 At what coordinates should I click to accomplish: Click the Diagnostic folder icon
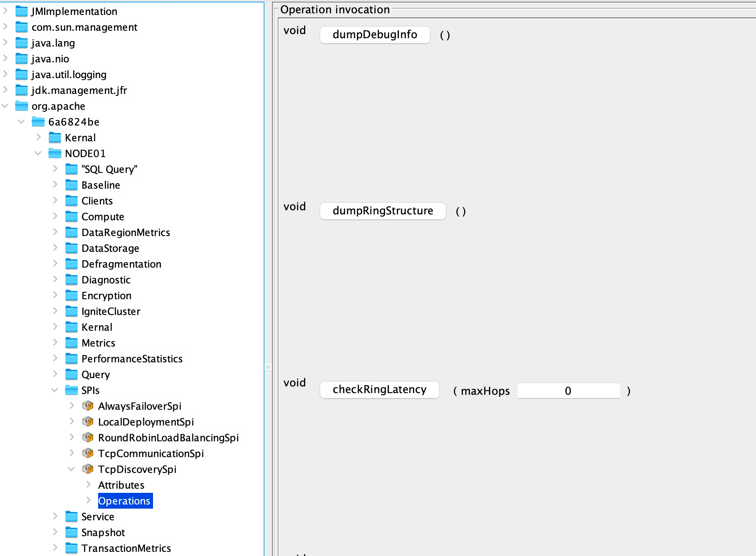click(71, 279)
